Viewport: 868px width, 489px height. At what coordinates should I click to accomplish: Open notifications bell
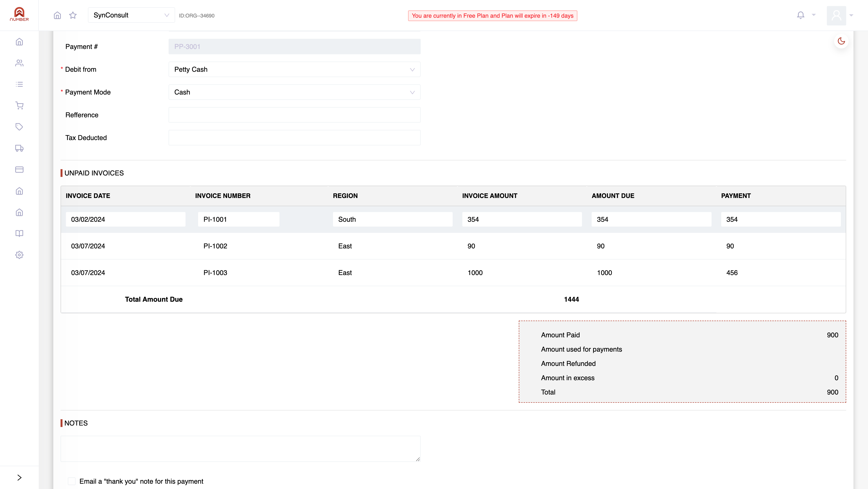801,15
